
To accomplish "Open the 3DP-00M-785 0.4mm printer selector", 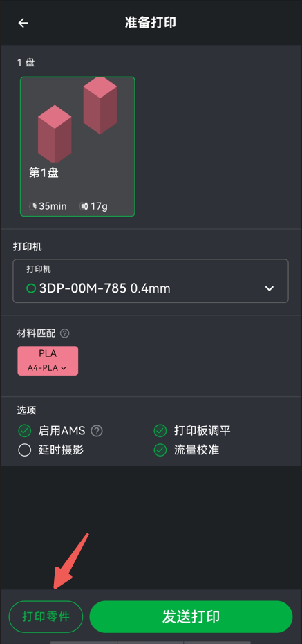I will point(151,281).
